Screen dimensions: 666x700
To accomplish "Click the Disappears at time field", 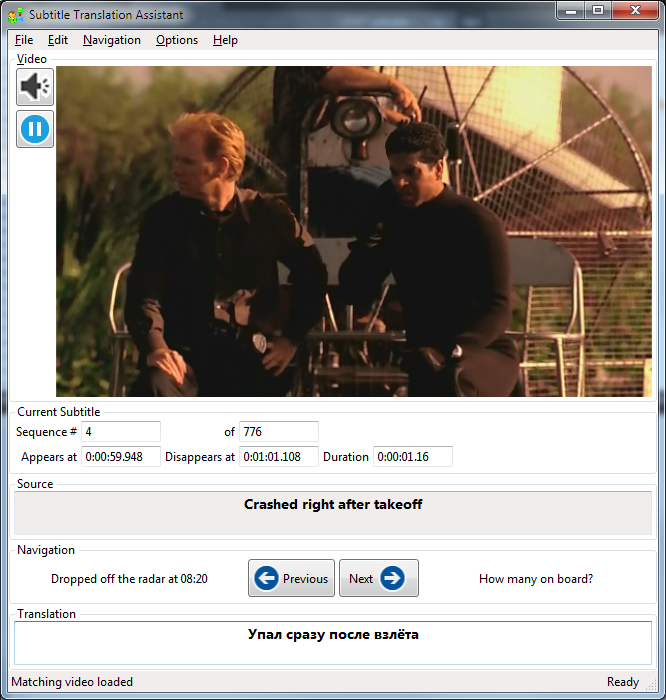I will pyautogui.click(x=279, y=457).
